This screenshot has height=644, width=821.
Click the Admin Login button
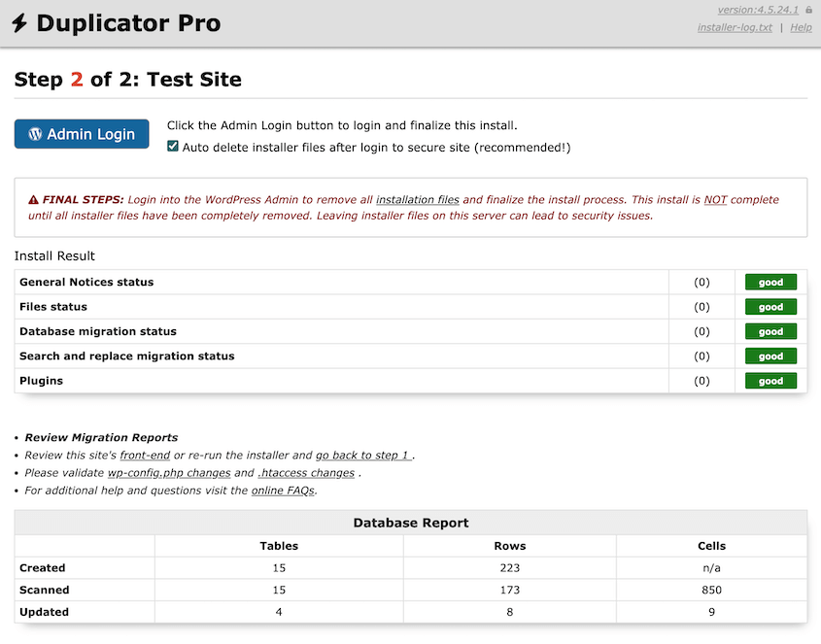[82, 134]
